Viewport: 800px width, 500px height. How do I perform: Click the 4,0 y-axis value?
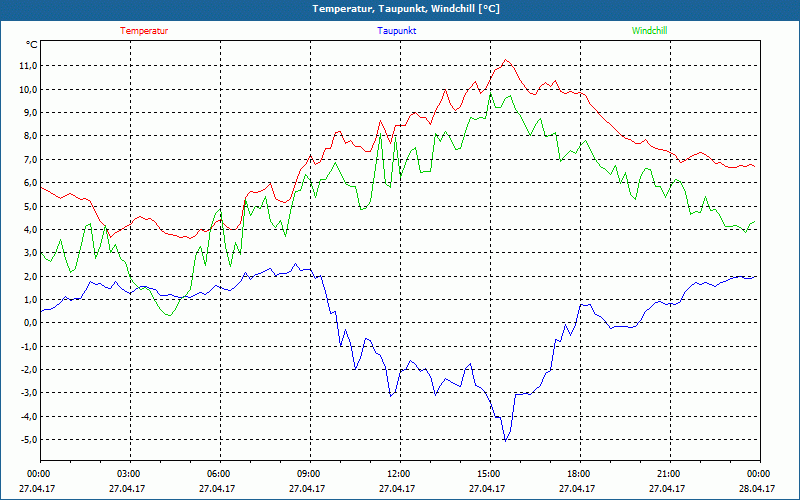(29, 230)
